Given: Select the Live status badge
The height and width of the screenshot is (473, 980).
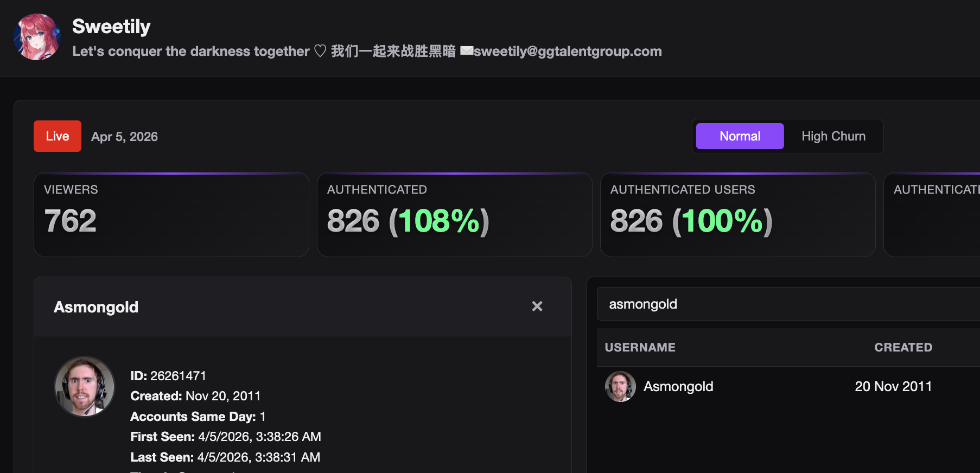Looking at the screenshot, I should pos(58,136).
